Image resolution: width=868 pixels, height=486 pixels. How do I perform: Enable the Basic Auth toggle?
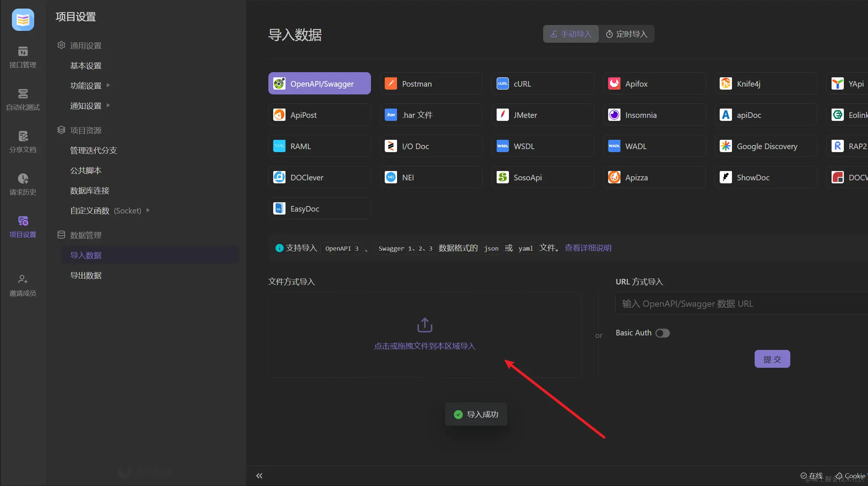point(662,333)
